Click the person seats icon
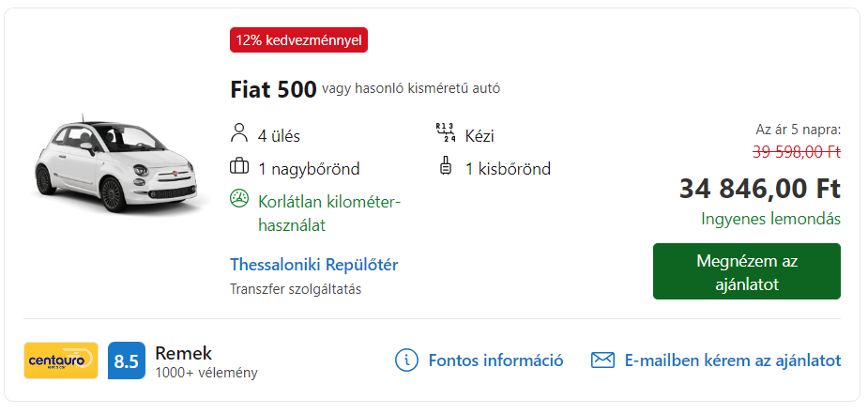 pos(239,134)
